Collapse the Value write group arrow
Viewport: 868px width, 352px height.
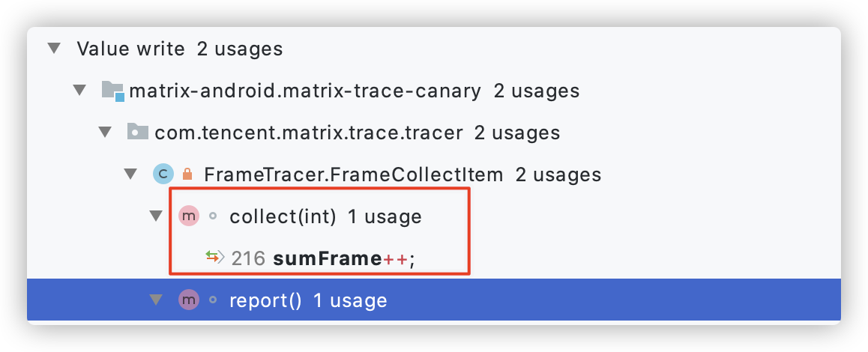click(x=54, y=48)
